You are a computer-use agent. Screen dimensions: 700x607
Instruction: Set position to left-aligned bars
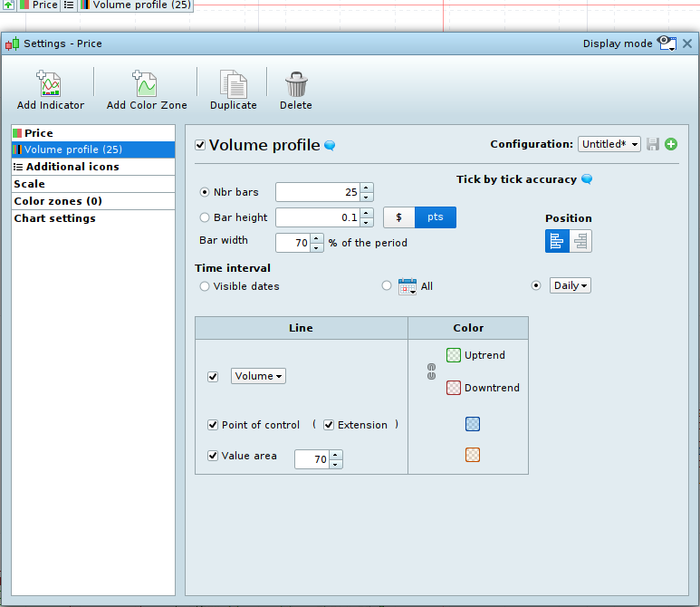(557, 241)
